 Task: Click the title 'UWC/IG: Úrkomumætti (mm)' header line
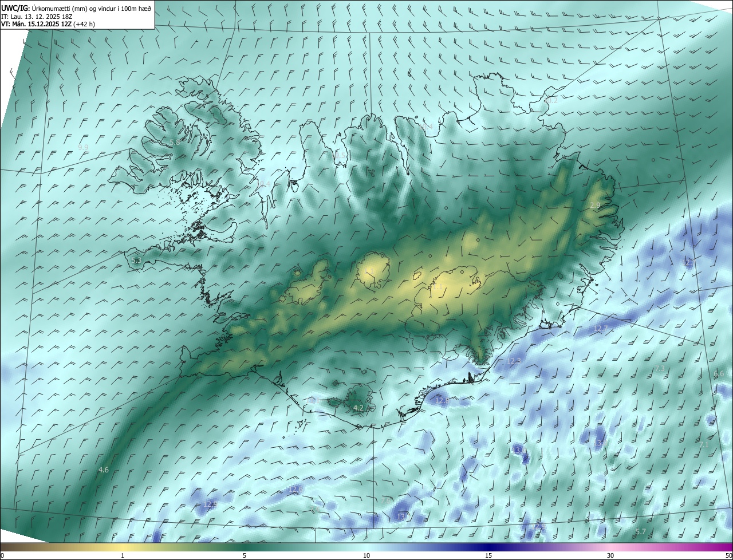(x=76, y=7)
